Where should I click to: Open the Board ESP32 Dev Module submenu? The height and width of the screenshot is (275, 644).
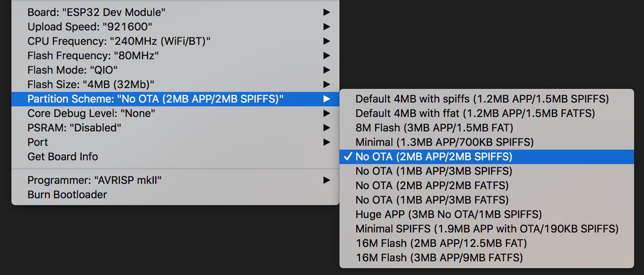tap(96, 12)
